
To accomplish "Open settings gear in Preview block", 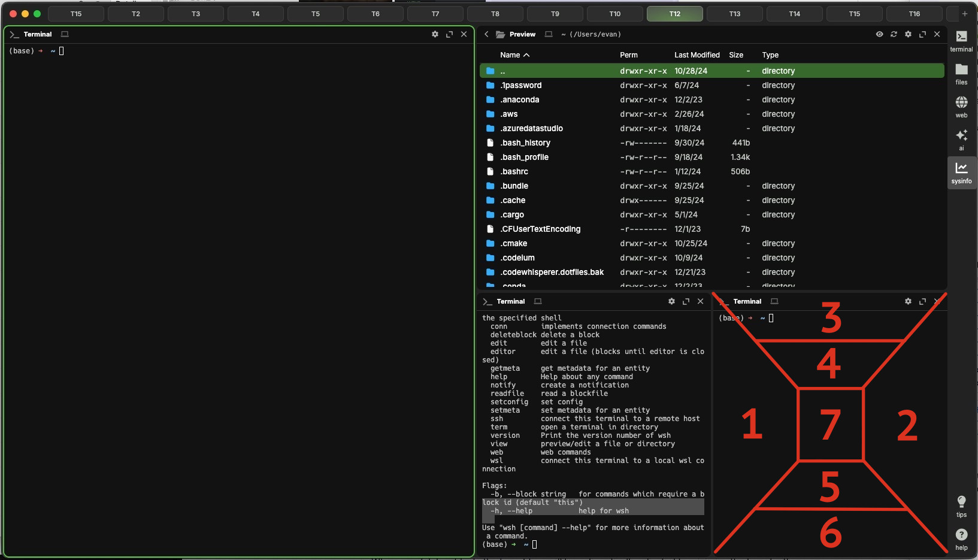I will (x=908, y=34).
